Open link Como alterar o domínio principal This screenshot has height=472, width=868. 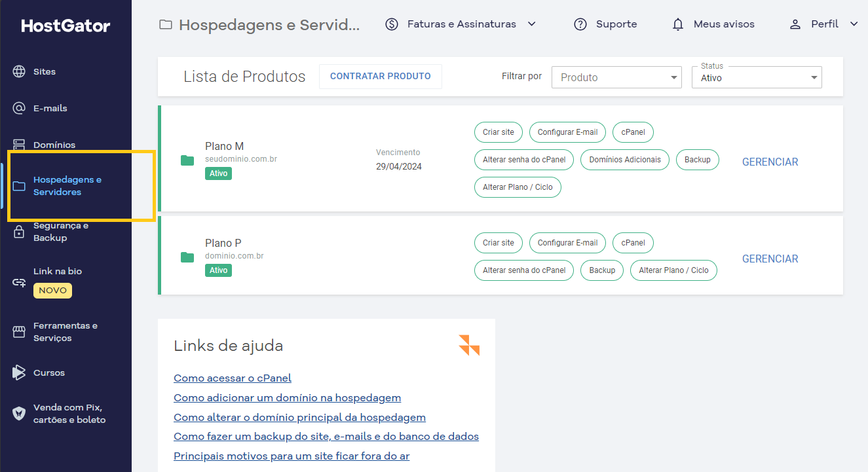point(299,417)
